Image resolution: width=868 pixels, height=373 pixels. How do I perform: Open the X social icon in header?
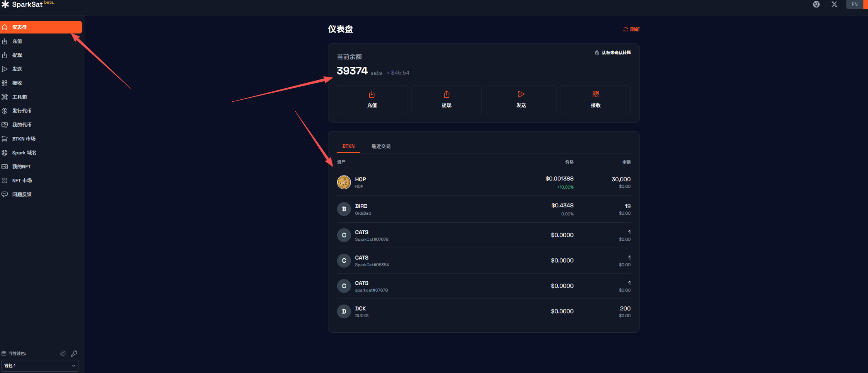(834, 4)
